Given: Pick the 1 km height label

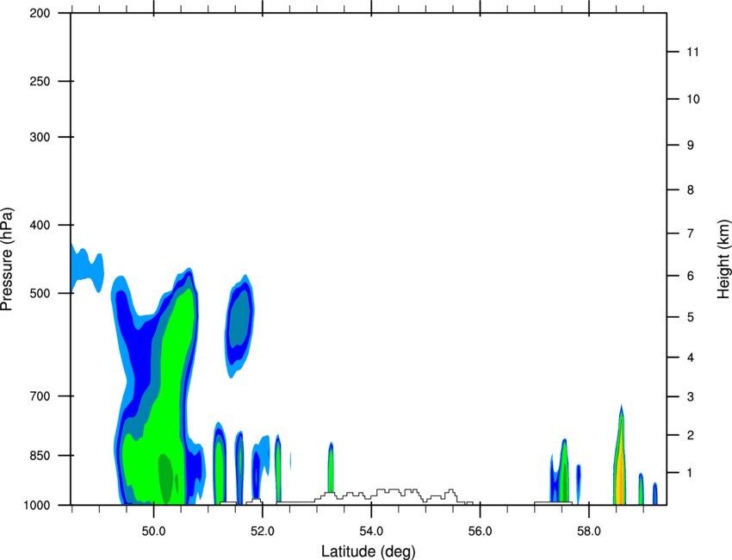Looking at the screenshot, I should (691, 473).
